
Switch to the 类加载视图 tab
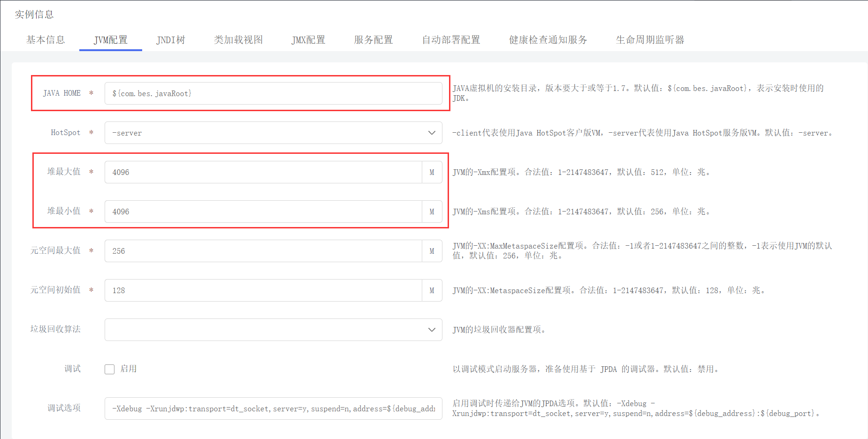tap(237, 40)
